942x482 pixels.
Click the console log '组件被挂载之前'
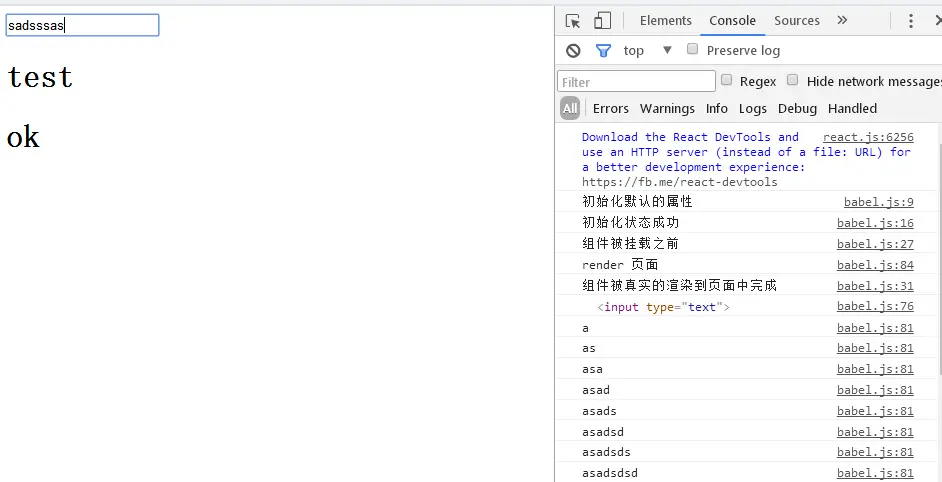[x=630, y=244]
